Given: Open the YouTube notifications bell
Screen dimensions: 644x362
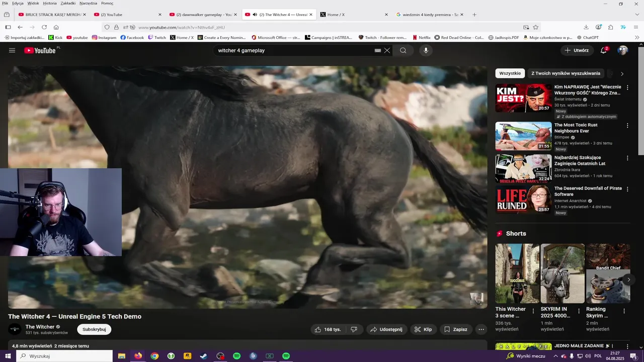Looking at the screenshot, I should 603,50.
